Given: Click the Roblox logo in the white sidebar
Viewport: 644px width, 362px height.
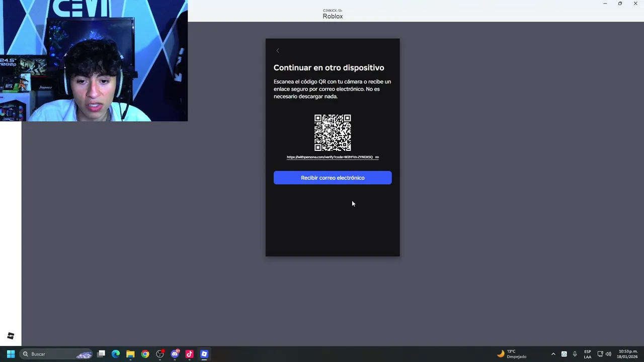Looking at the screenshot, I should point(11,336).
